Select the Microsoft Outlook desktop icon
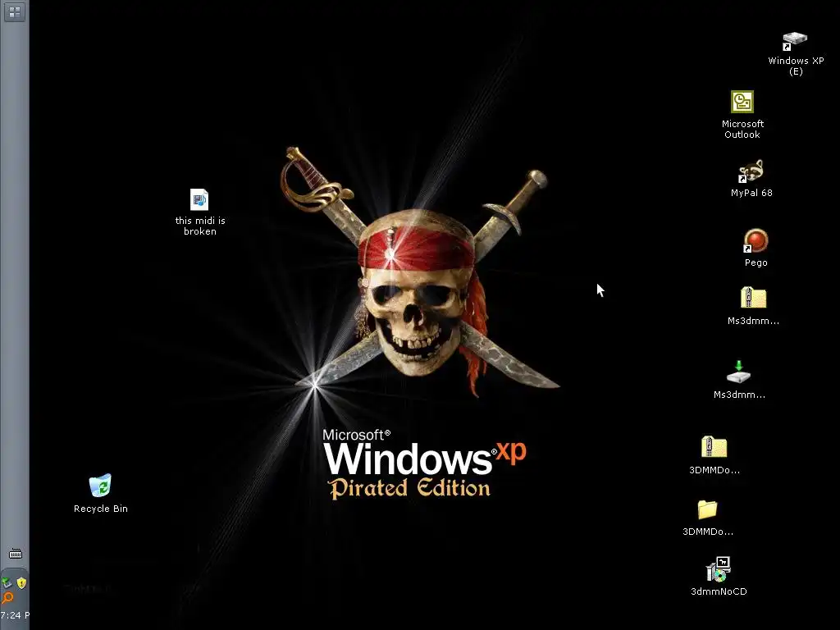 pos(742,115)
